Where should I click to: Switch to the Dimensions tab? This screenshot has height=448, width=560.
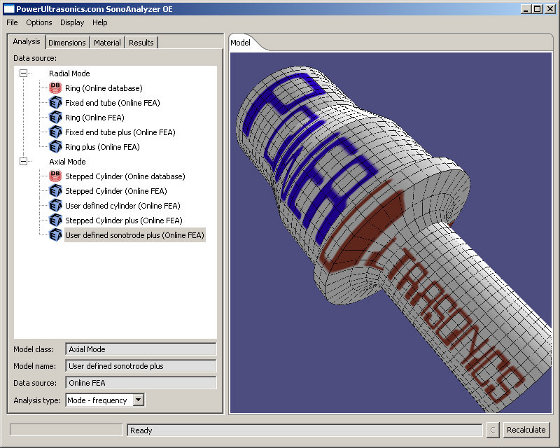click(67, 43)
